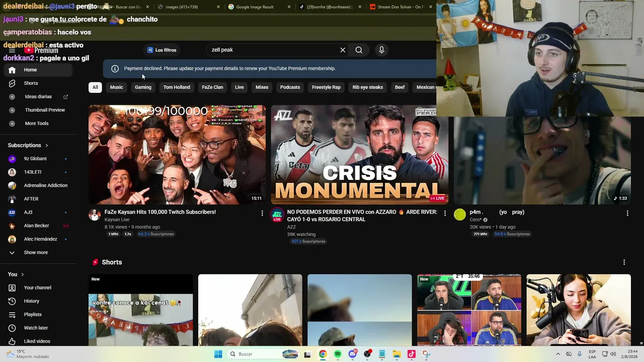Open Cero channel avatar
Viewport: 644px width, 362px height.
460,215
